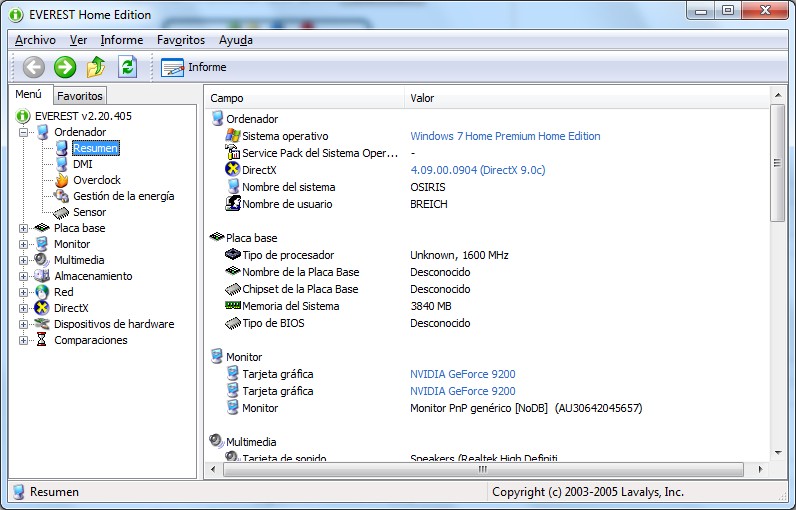Select the Monitor PnP genérico value
Image resolution: width=796 pixels, height=510 pixels.
(526, 408)
